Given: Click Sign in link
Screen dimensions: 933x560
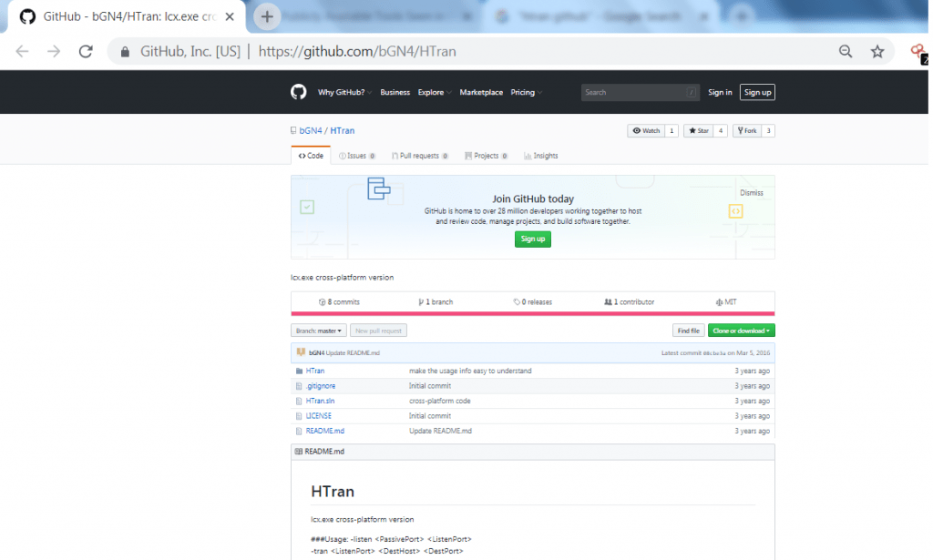Looking at the screenshot, I should pos(720,92).
